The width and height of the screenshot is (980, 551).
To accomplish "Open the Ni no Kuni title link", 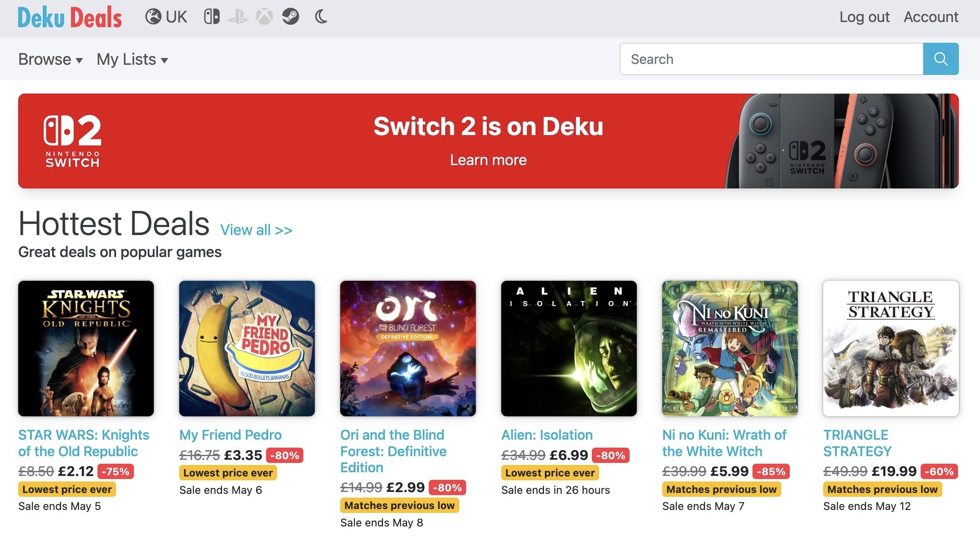I will (724, 443).
